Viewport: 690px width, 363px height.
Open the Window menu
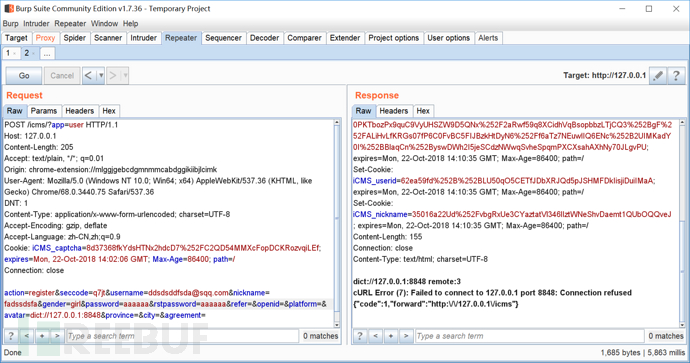(104, 24)
